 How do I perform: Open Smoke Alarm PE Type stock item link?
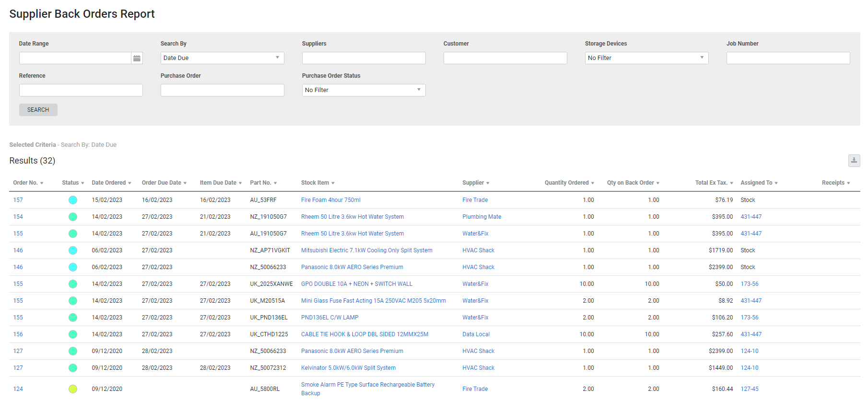[x=368, y=389]
